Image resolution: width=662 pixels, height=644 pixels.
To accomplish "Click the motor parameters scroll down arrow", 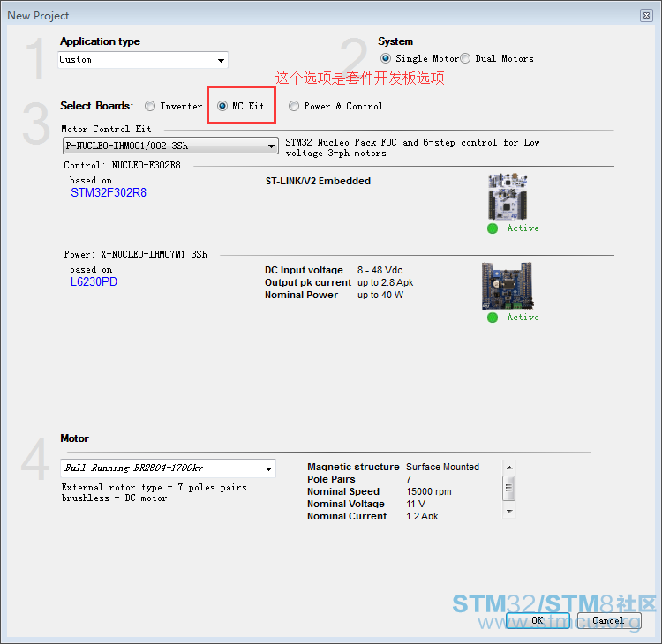I will tap(509, 511).
